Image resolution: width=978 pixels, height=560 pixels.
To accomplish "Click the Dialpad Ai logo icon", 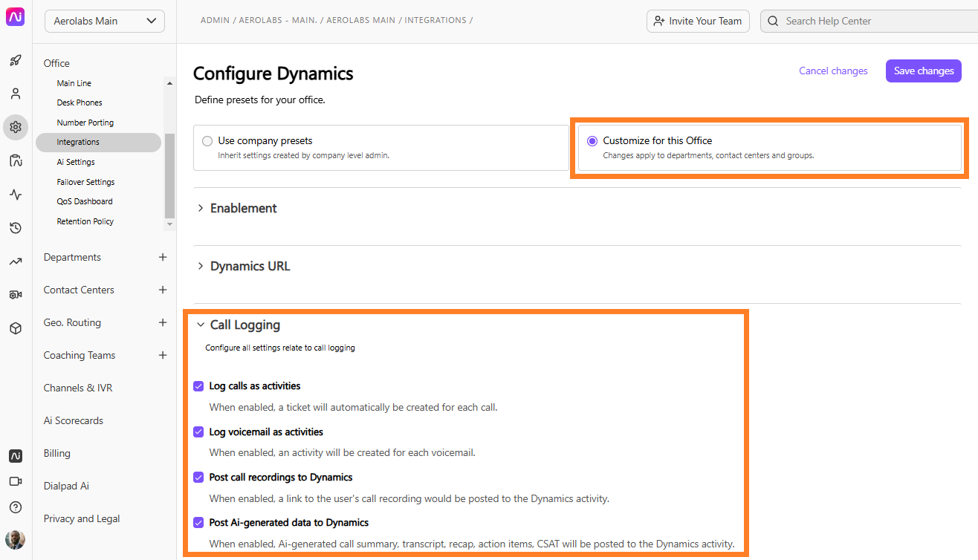I will point(16,16).
